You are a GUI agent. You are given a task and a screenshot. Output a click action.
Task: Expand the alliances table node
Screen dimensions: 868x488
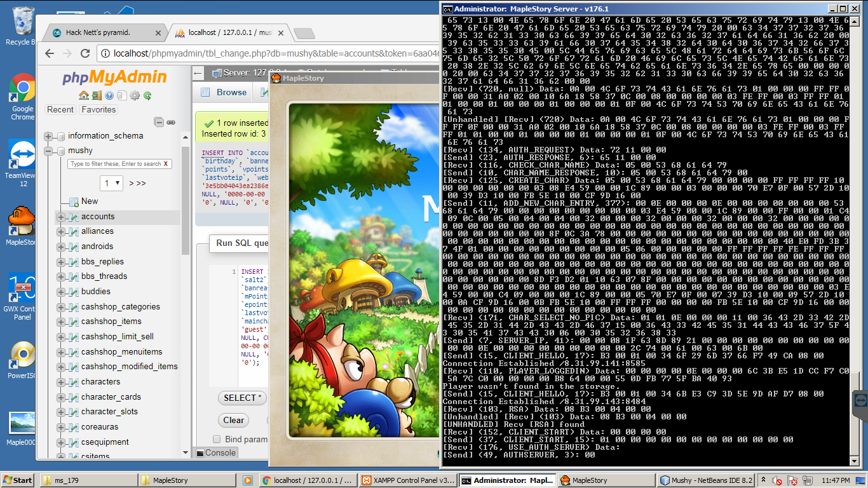coord(61,231)
